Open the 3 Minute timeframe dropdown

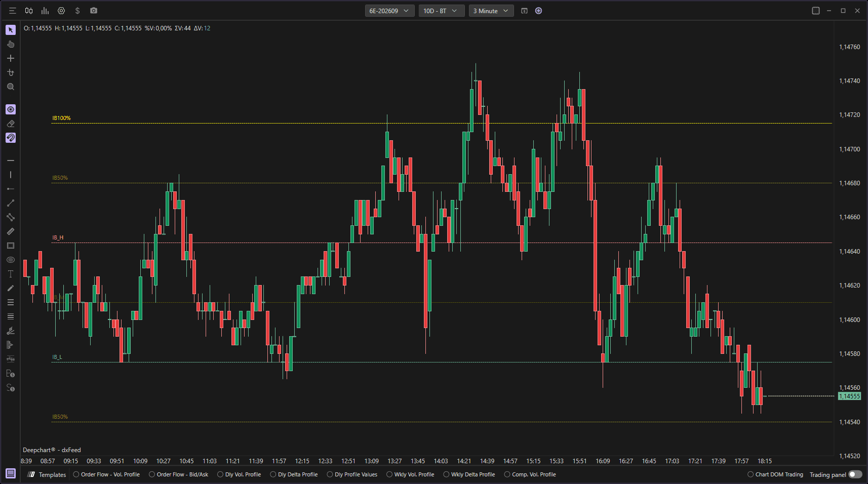coord(491,11)
